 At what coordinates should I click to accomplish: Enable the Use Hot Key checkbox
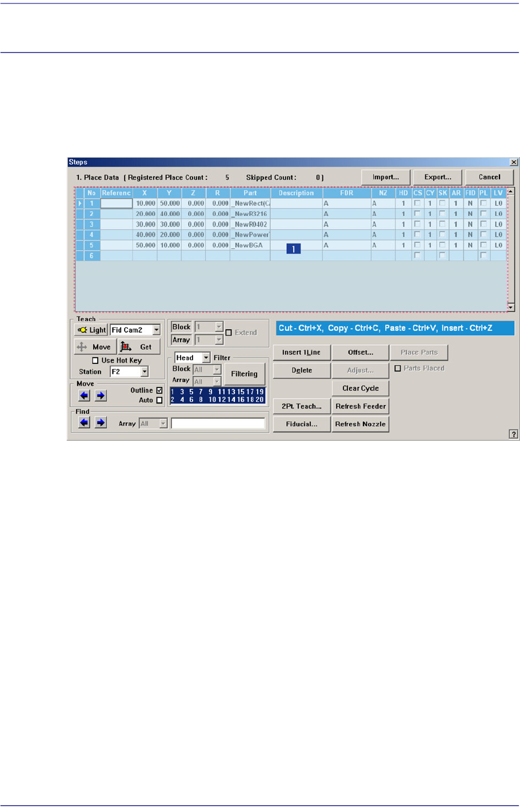click(x=95, y=361)
